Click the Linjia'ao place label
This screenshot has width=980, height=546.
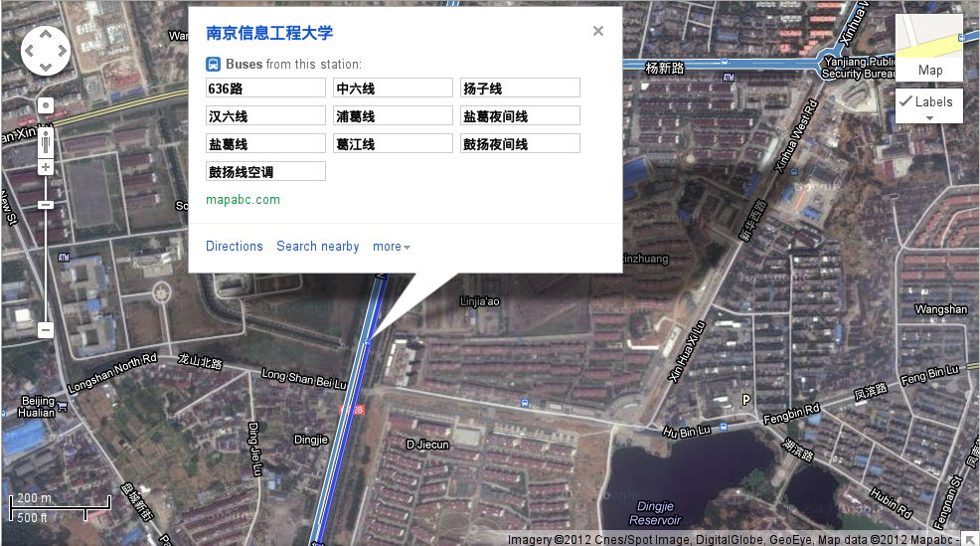pos(480,301)
